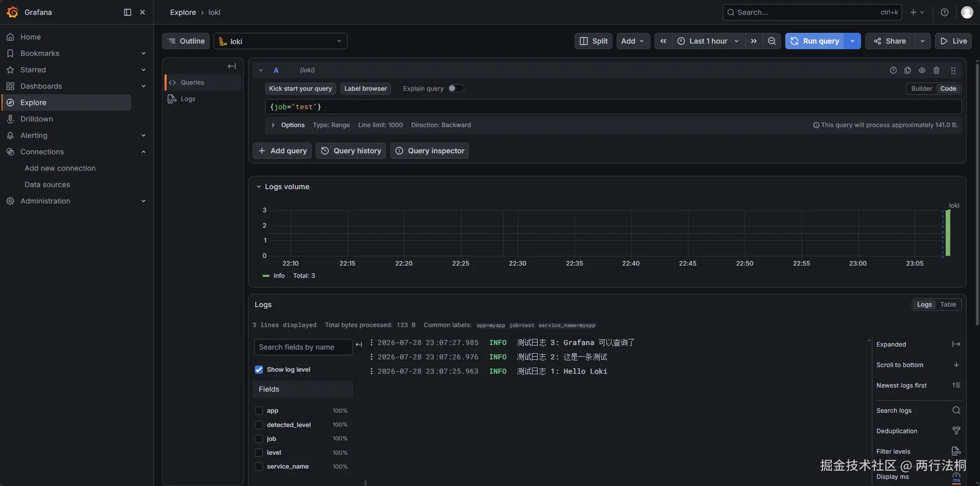Open Query history
The width and height of the screenshot is (980, 486).
tap(351, 151)
